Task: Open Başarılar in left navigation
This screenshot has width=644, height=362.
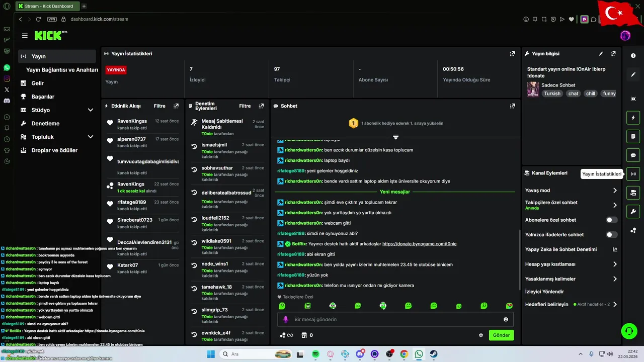Action: tap(42, 97)
